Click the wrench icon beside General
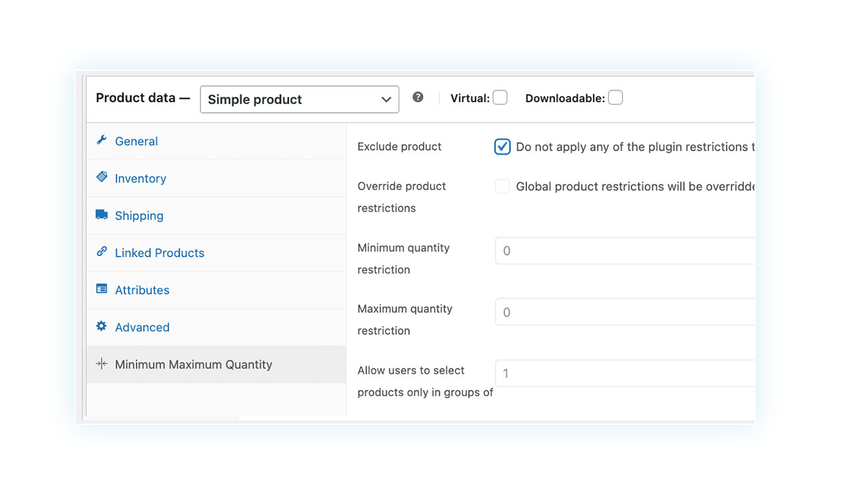The width and height of the screenshot is (868, 493). (101, 139)
